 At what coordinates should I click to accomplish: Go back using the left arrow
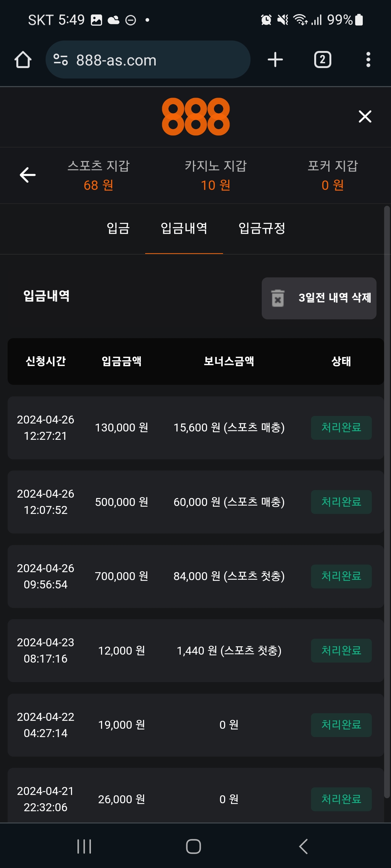click(28, 175)
